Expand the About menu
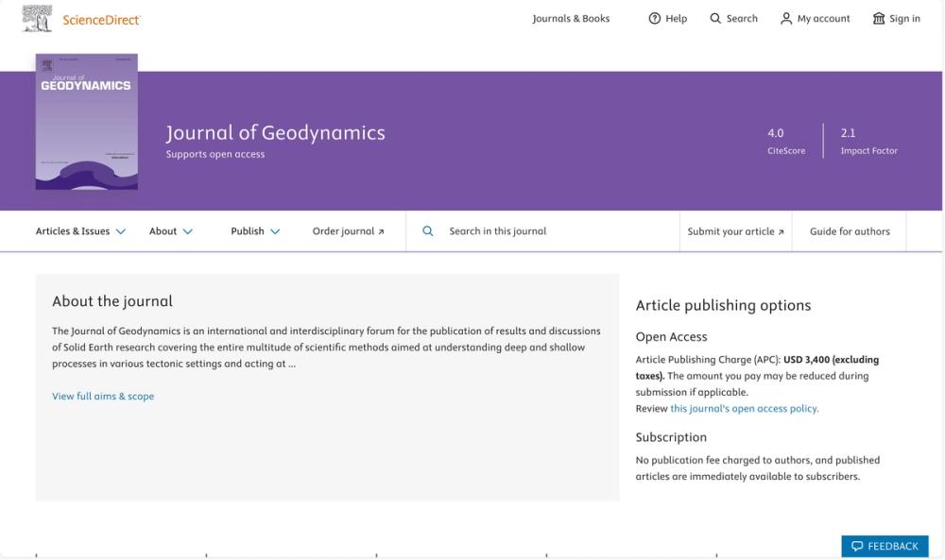This screenshot has height=560, width=945. (170, 231)
